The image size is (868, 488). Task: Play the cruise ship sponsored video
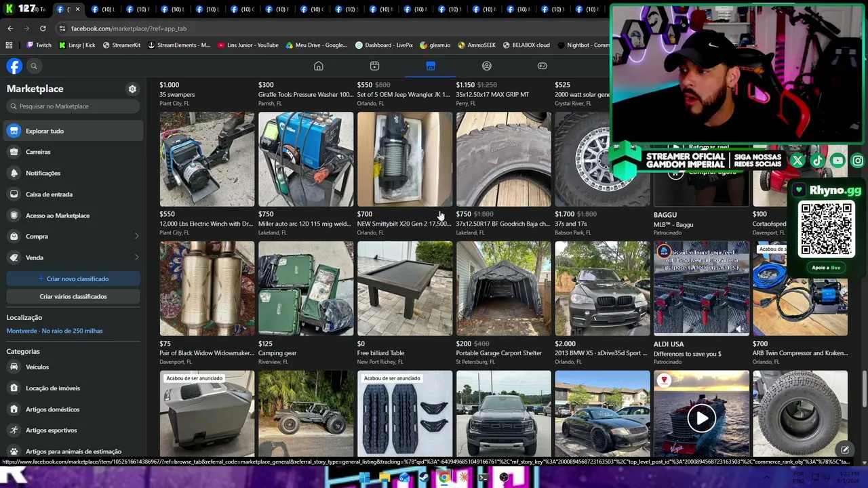click(x=701, y=418)
